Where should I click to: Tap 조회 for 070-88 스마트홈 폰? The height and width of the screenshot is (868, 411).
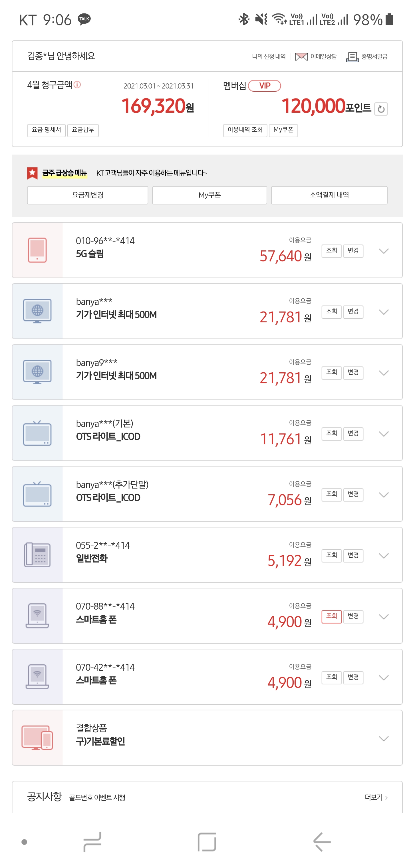pos(331,616)
